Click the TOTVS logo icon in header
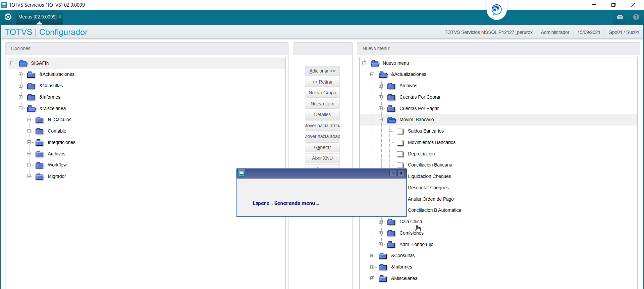The width and height of the screenshot is (644, 289). click(x=8, y=17)
